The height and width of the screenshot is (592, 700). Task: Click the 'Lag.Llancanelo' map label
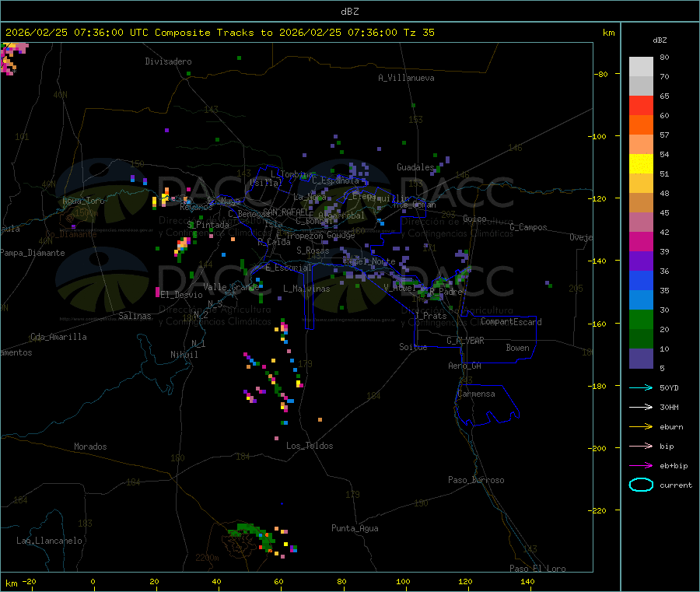pos(49,541)
